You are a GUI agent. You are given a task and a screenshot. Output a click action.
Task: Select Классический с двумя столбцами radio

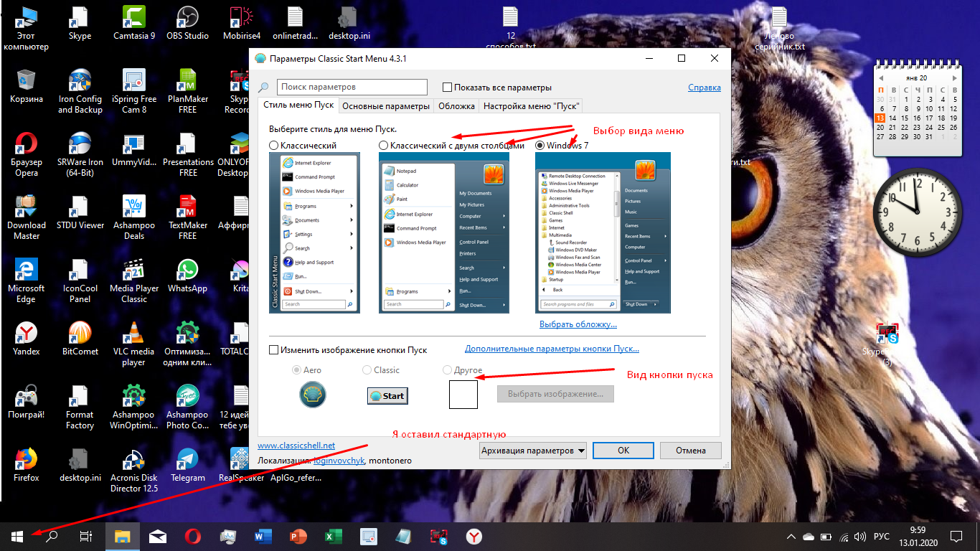pos(384,145)
